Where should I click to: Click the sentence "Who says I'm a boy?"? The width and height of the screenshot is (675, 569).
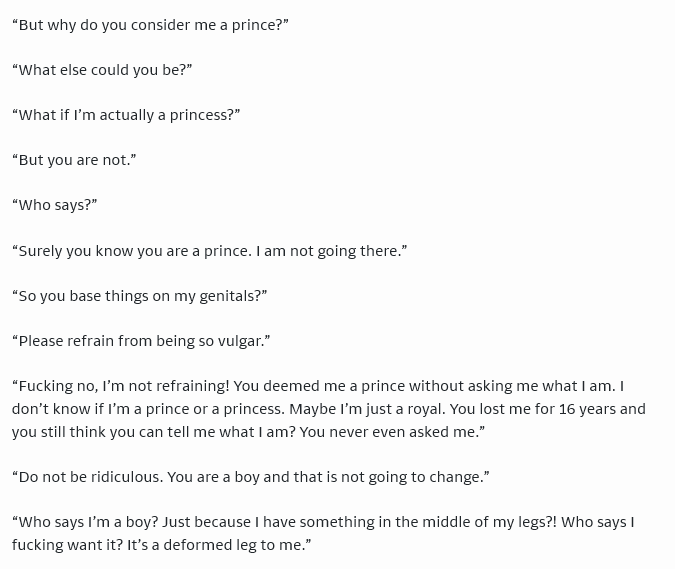(87, 522)
